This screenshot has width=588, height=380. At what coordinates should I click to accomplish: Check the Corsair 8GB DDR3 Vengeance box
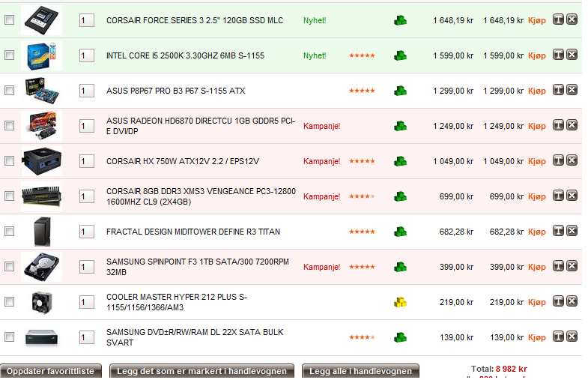[10, 196]
